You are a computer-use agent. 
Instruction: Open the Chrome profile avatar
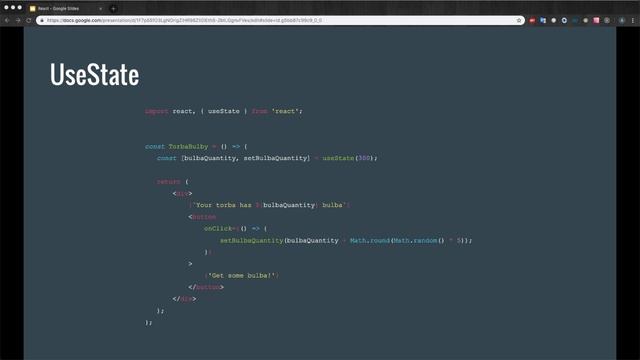click(622, 20)
